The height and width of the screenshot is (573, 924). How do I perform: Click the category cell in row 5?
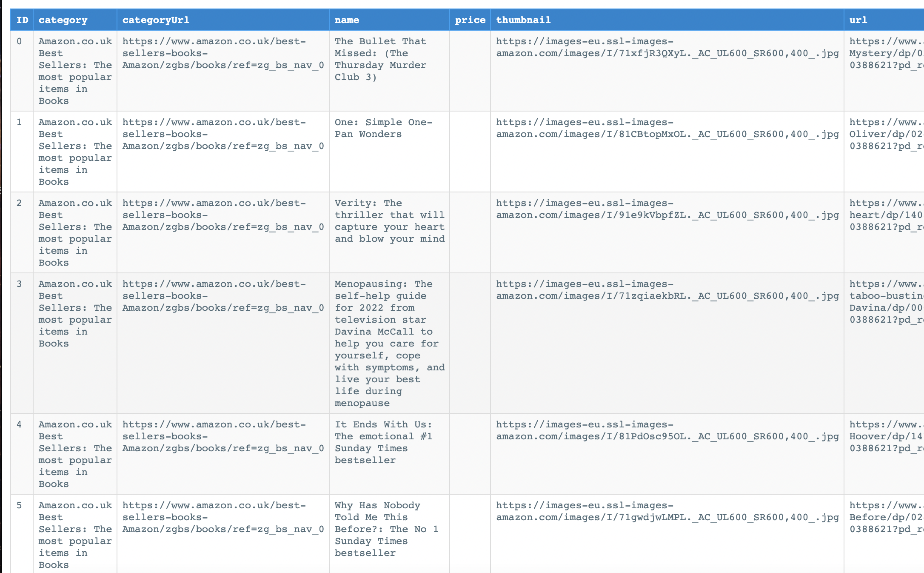point(75,534)
